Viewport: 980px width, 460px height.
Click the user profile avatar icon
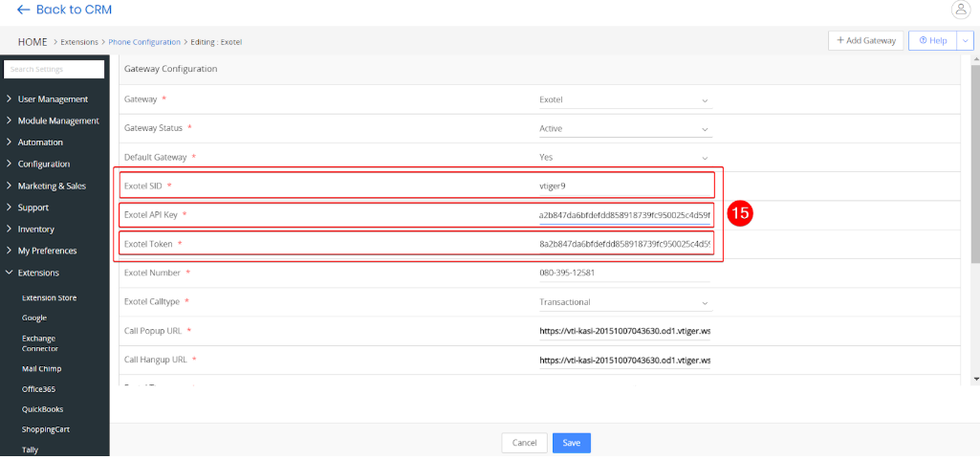click(959, 10)
